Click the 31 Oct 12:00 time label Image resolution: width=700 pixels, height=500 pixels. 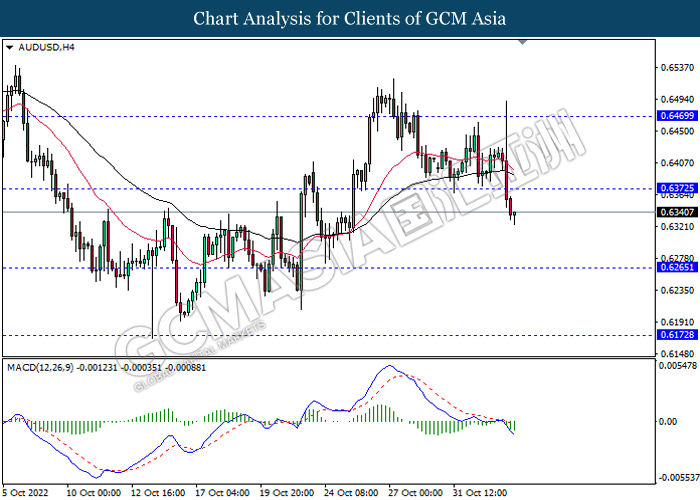480,493
